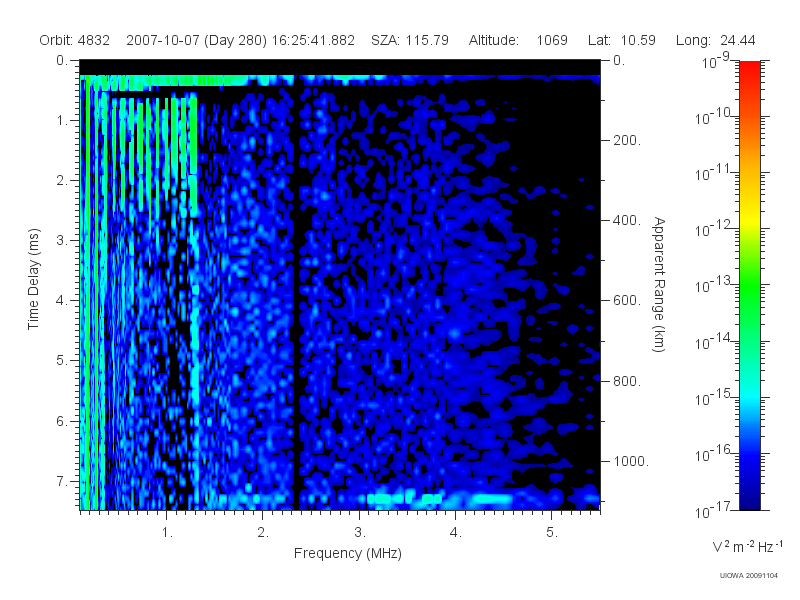Click the time "16:25:41.882" text
This screenshot has height=600, width=800.
point(313,40)
